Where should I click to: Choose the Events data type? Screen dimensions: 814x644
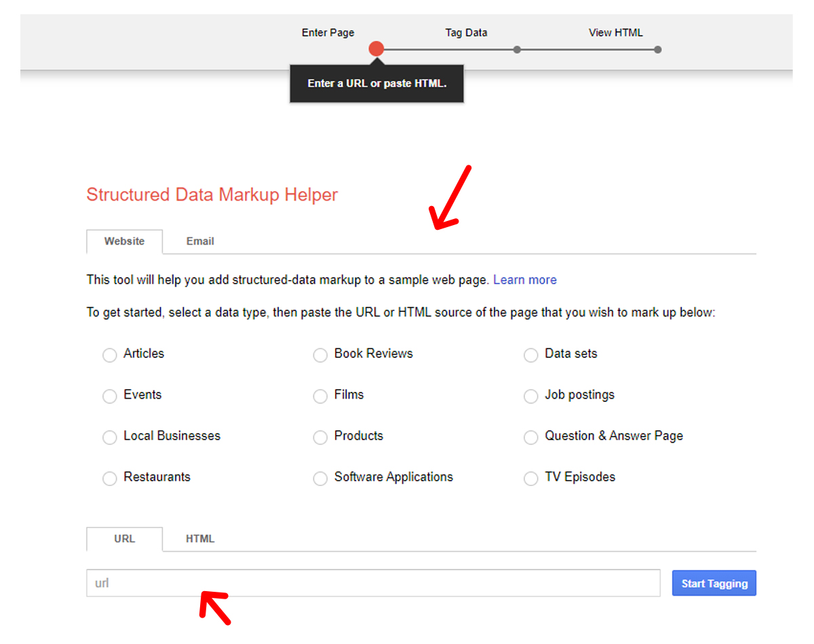[110, 397]
